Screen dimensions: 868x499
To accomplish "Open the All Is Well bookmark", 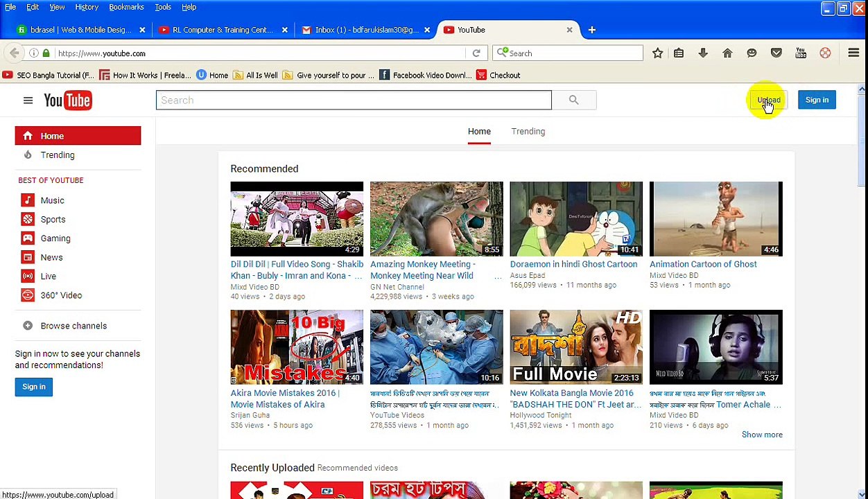I will point(255,75).
